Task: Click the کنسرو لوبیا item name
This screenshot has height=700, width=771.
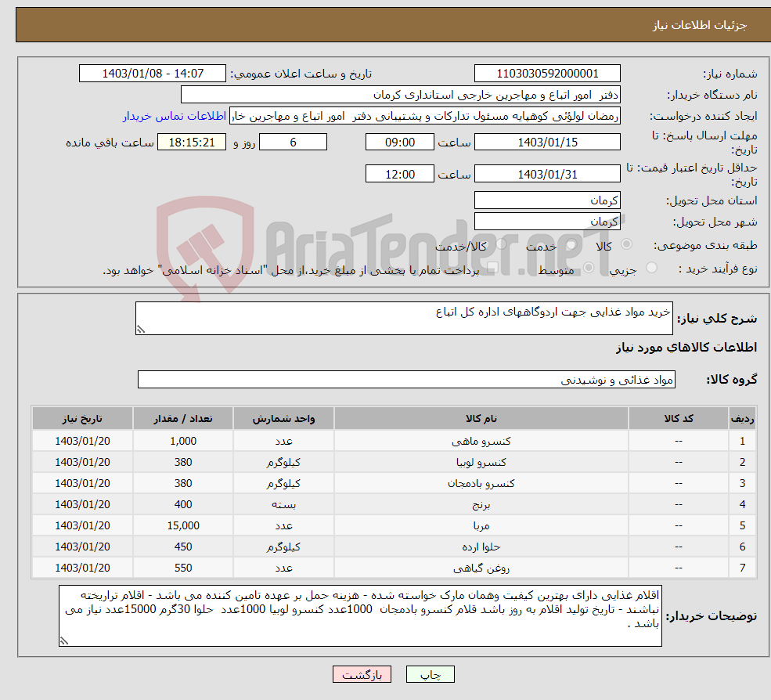Action: (x=481, y=463)
